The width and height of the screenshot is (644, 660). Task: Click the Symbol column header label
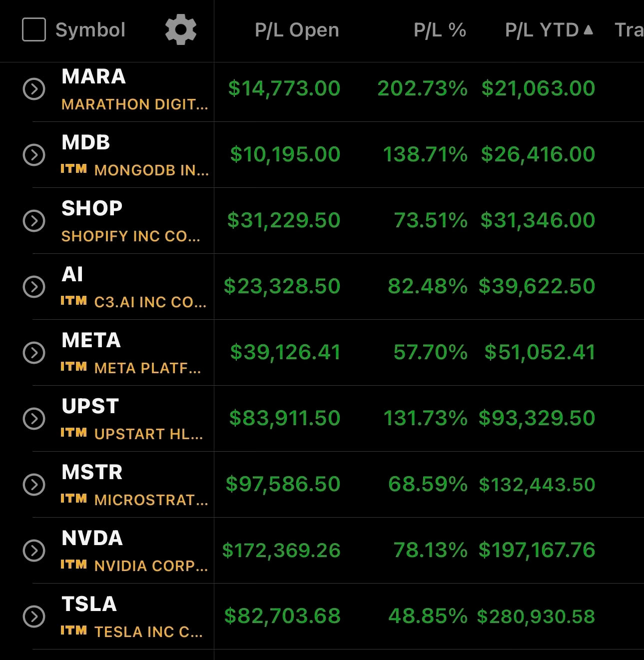pos(90,30)
